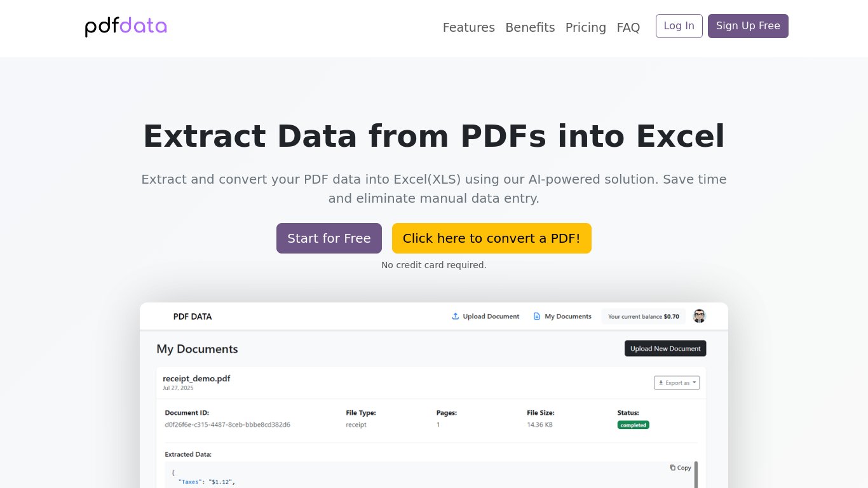This screenshot has height=488, width=868.
Task: Click the download icon in Export as
Action: [661, 383]
